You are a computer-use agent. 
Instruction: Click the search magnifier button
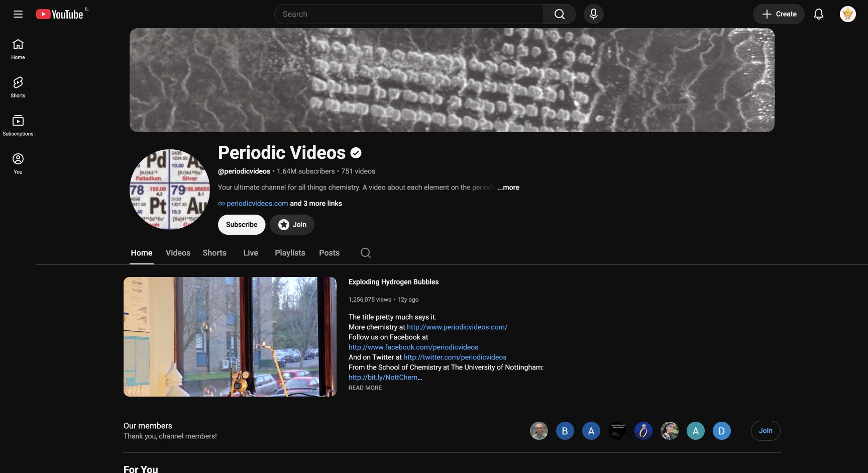(x=559, y=14)
